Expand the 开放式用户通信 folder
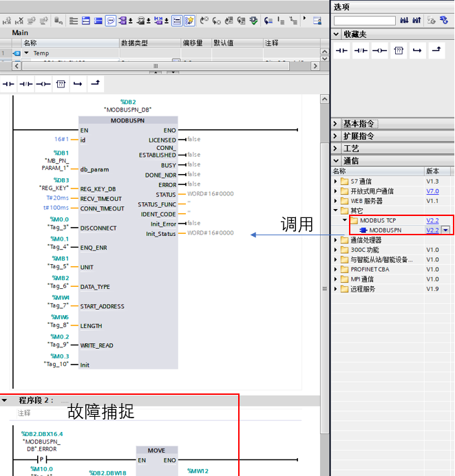 coord(336,191)
